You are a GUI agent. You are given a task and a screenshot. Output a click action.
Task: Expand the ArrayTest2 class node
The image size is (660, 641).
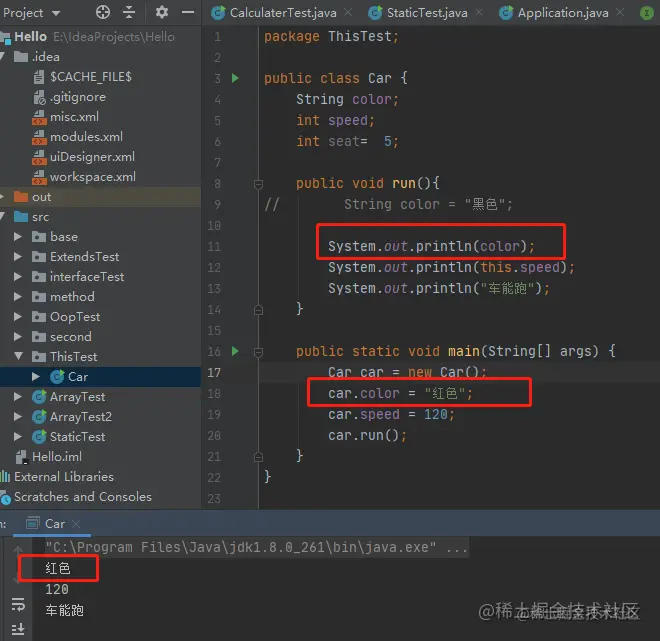pos(18,417)
